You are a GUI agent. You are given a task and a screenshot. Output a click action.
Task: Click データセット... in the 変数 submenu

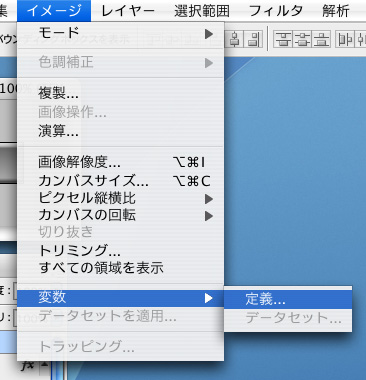[288, 318]
